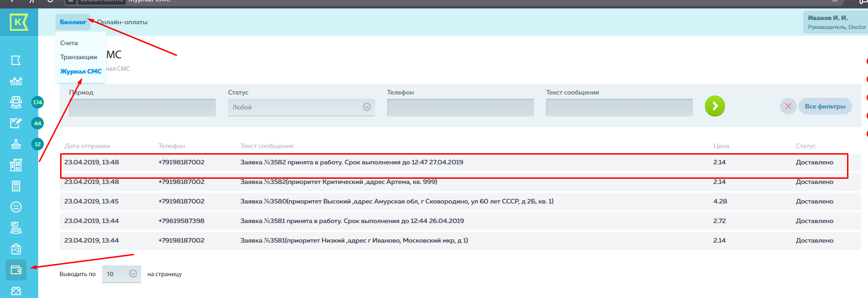Open the buildings icon in sidebar
Image resolution: width=868 pixels, height=298 pixels.
tap(16, 165)
